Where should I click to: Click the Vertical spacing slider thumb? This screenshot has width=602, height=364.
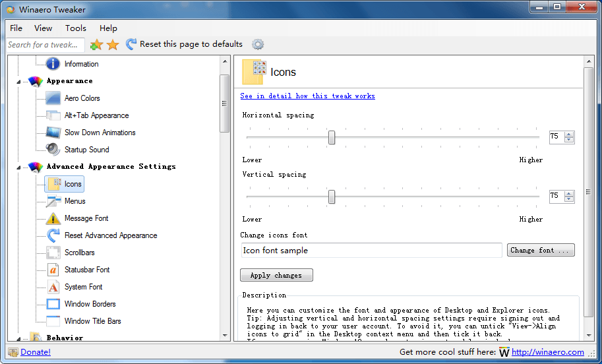coord(332,197)
